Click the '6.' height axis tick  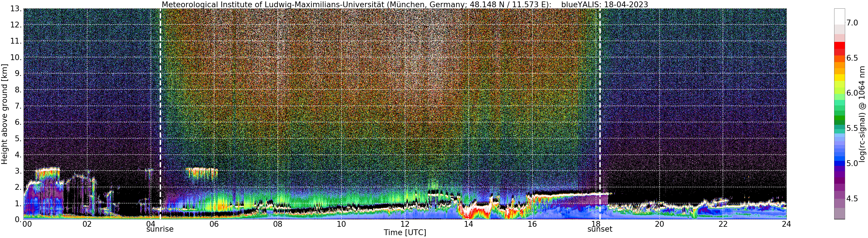[18, 122]
